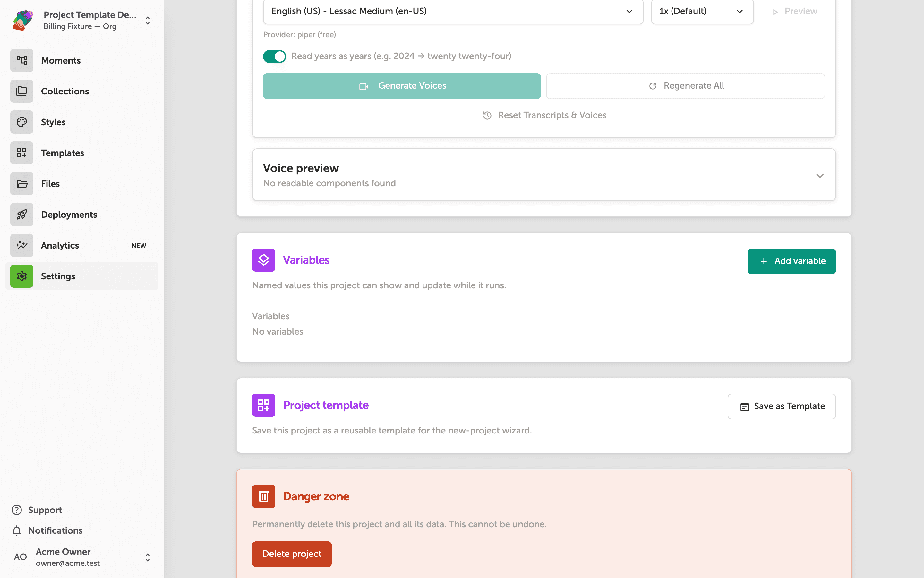
Task: Click the Moments sidebar icon
Action: click(22, 60)
